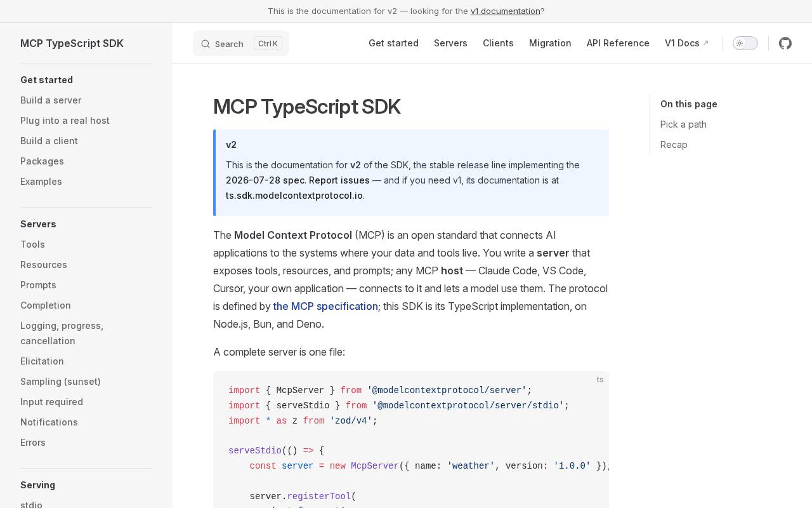Click the Search box
Viewport: 812px width, 508px height.
coord(241,43)
